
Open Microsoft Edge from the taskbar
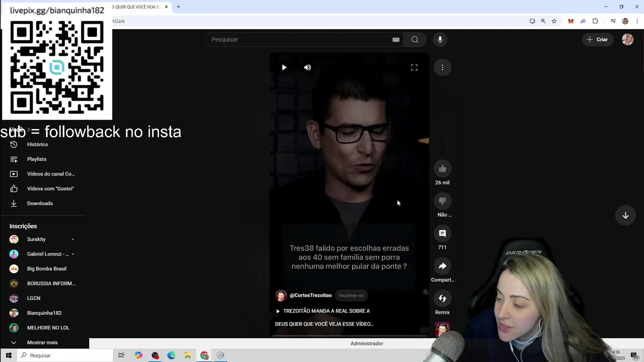(x=171, y=355)
